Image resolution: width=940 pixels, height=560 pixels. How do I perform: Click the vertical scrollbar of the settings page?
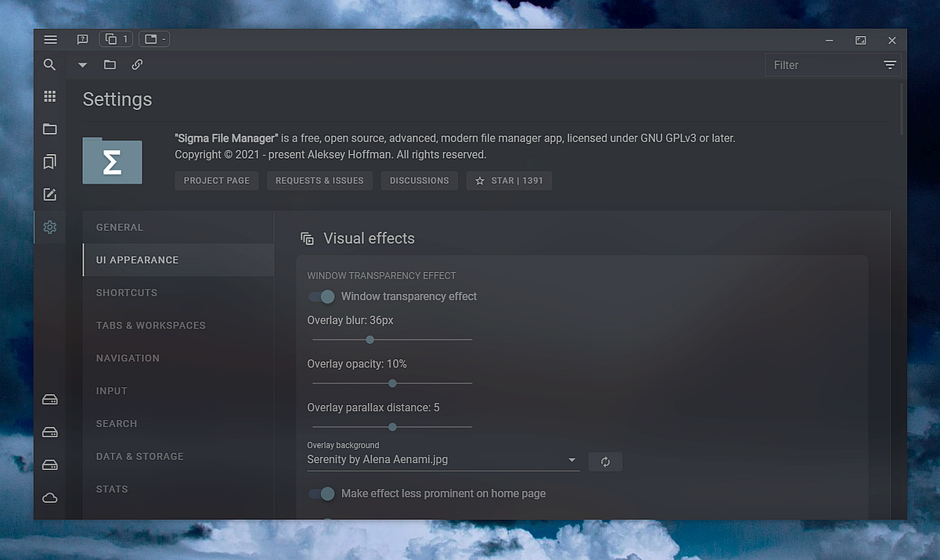902,109
